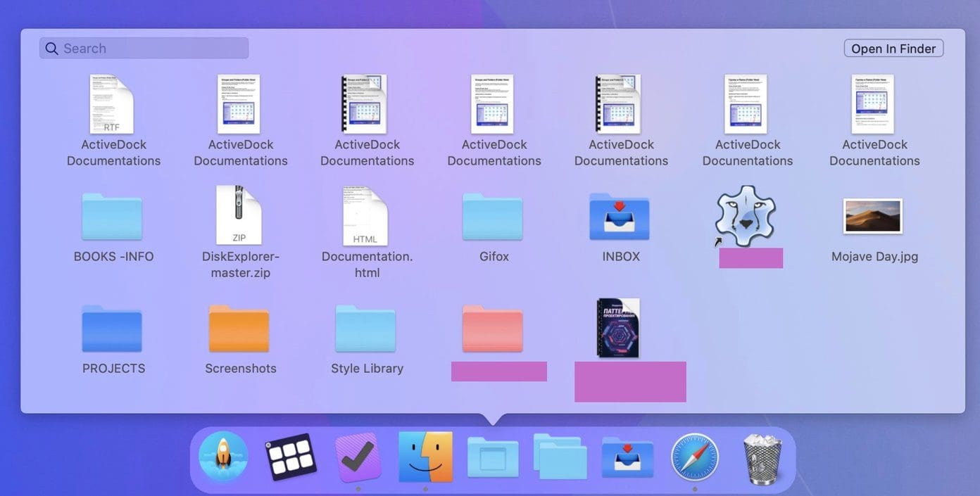Viewport: 980px width, 496px height.
Task: Open the purple checkmark app in Dock
Action: (x=358, y=457)
